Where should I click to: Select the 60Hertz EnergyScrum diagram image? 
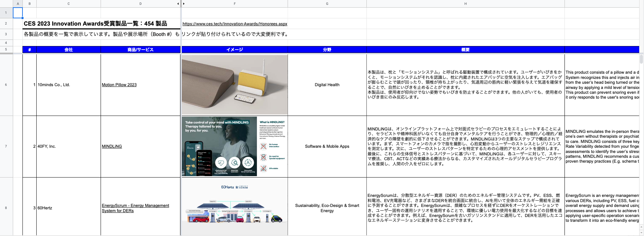coord(235,207)
